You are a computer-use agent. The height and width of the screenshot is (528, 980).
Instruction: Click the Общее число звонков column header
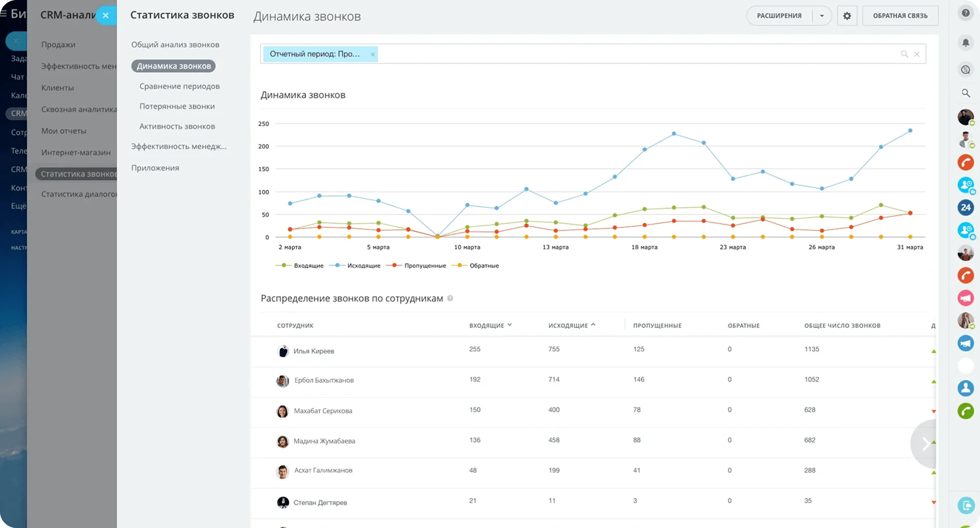[x=842, y=326]
